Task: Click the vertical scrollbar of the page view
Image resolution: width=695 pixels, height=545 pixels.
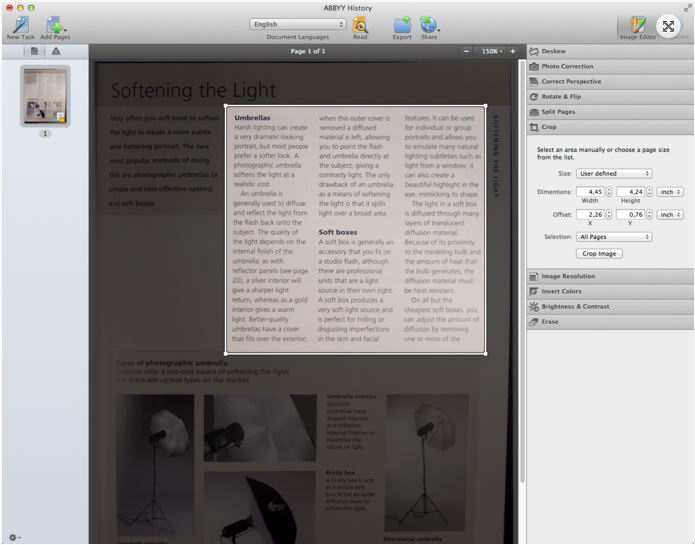Action: point(522,270)
